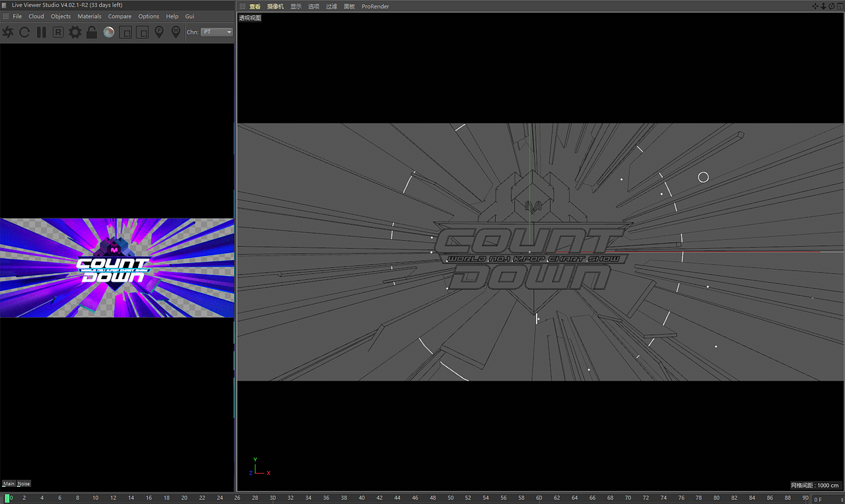
Task: Switch to the Noise tab
Action: [24, 484]
